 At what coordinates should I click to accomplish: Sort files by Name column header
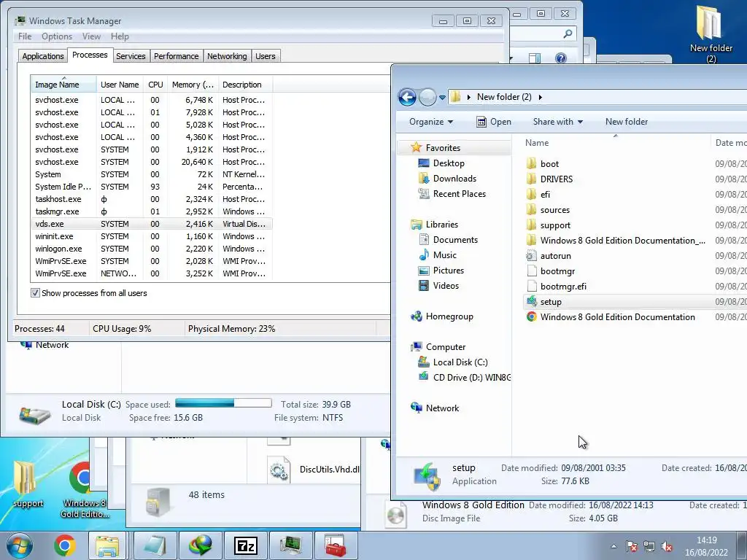537,143
